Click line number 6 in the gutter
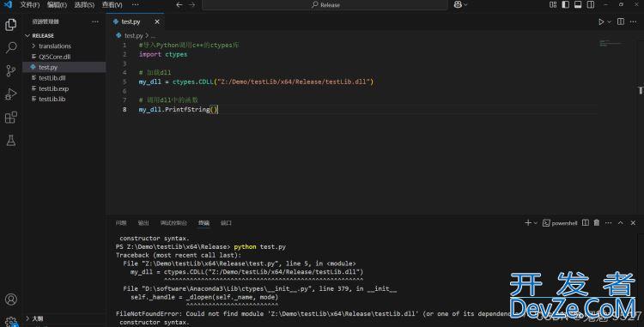Image resolution: width=644 pixels, height=327 pixels. click(125, 91)
